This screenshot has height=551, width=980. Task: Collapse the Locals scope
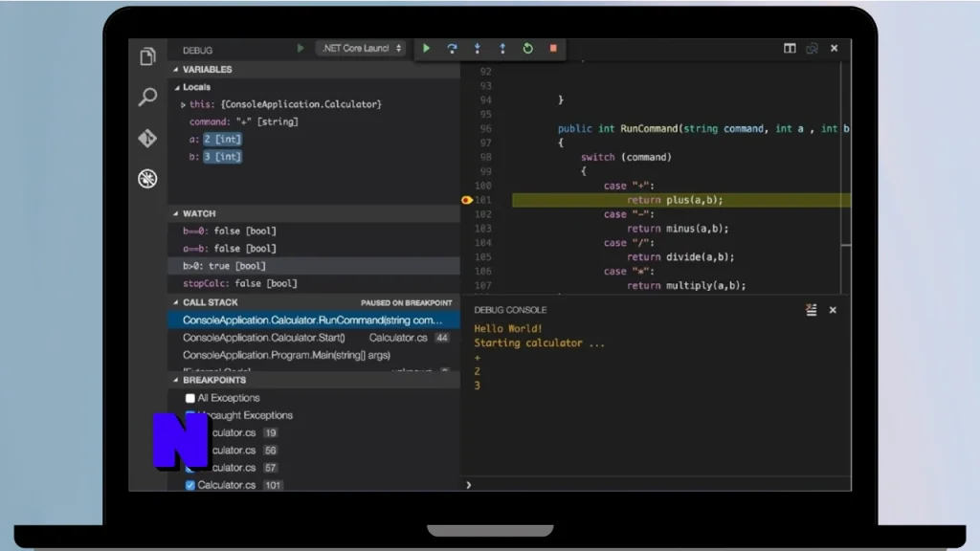[x=177, y=87]
